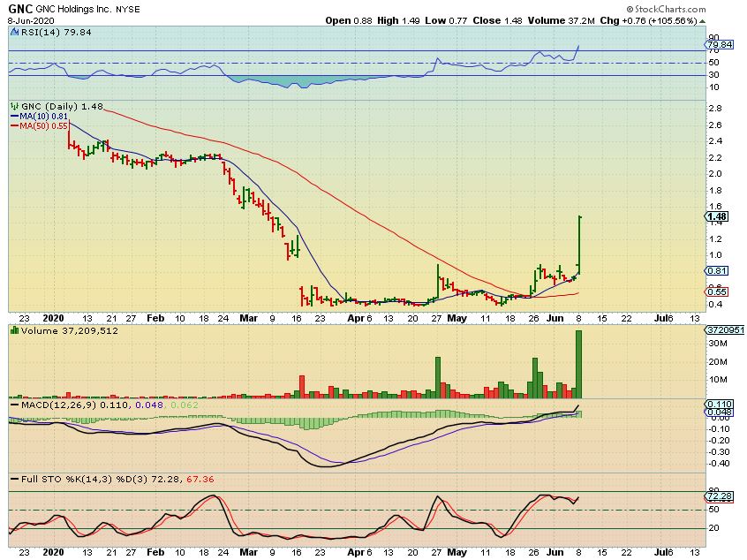Open the StockCharts.com watermark link
Screen dimensions: 747x560
666,9
